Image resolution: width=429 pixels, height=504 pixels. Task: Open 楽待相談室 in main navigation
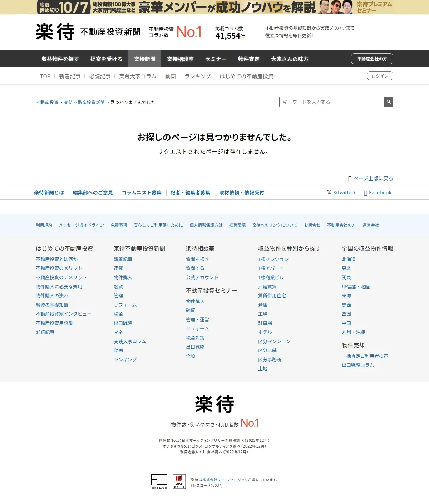tap(180, 59)
